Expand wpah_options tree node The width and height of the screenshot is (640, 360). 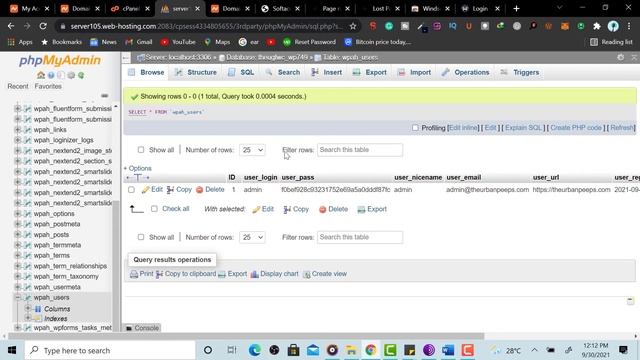point(18,213)
